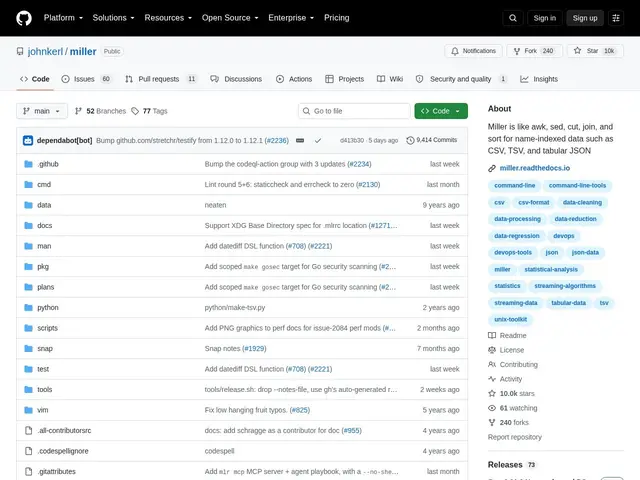
Task: Switch to the Projects tab
Action: click(344, 79)
